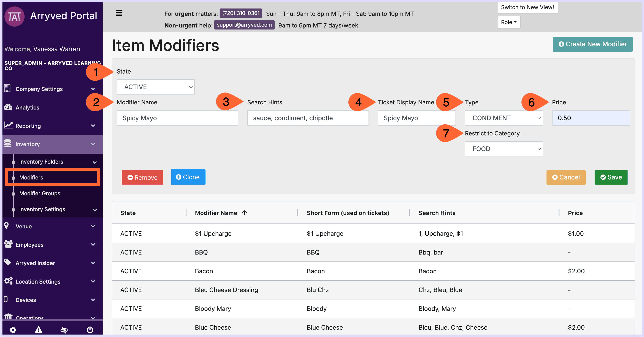Open Analytics menu item

tap(27, 107)
